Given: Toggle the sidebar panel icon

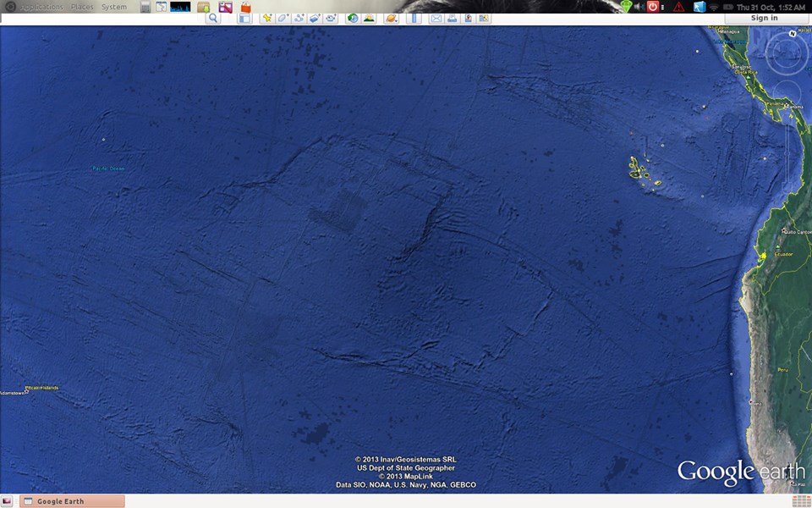Looking at the screenshot, I should coord(244,18).
